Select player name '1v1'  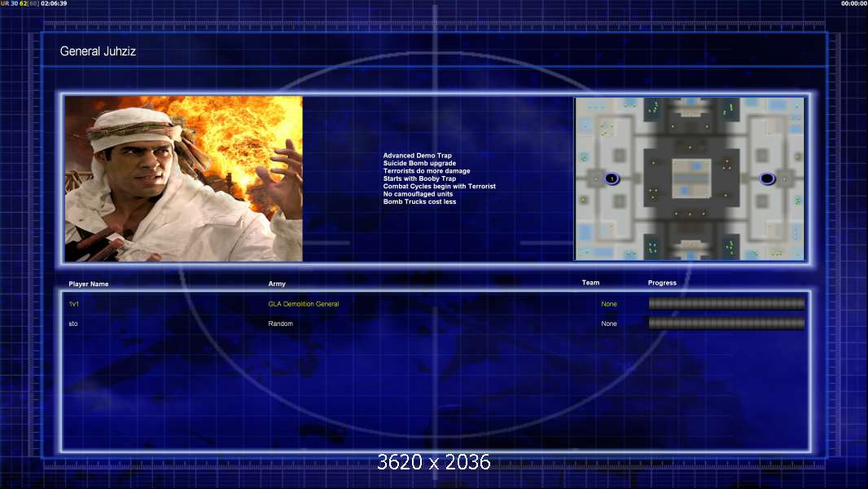[73, 304]
